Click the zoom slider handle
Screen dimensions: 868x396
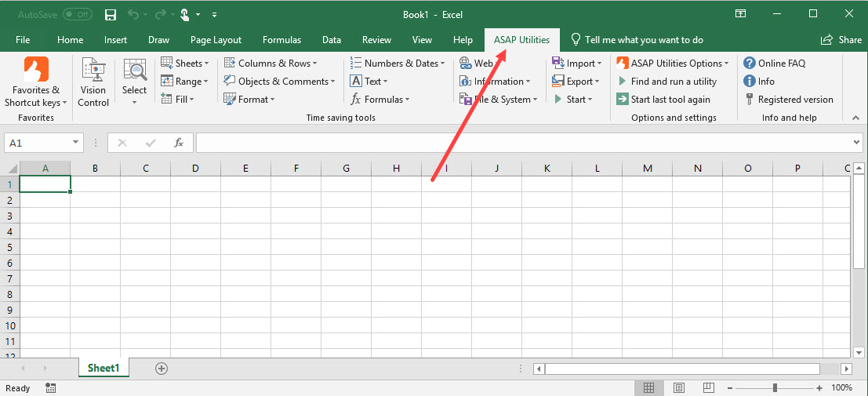tap(775, 387)
